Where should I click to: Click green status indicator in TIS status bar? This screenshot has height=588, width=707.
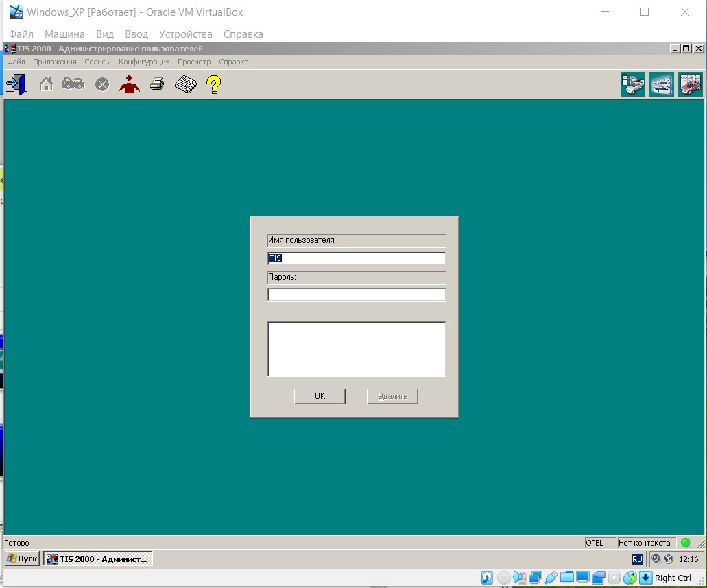click(x=685, y=543)
